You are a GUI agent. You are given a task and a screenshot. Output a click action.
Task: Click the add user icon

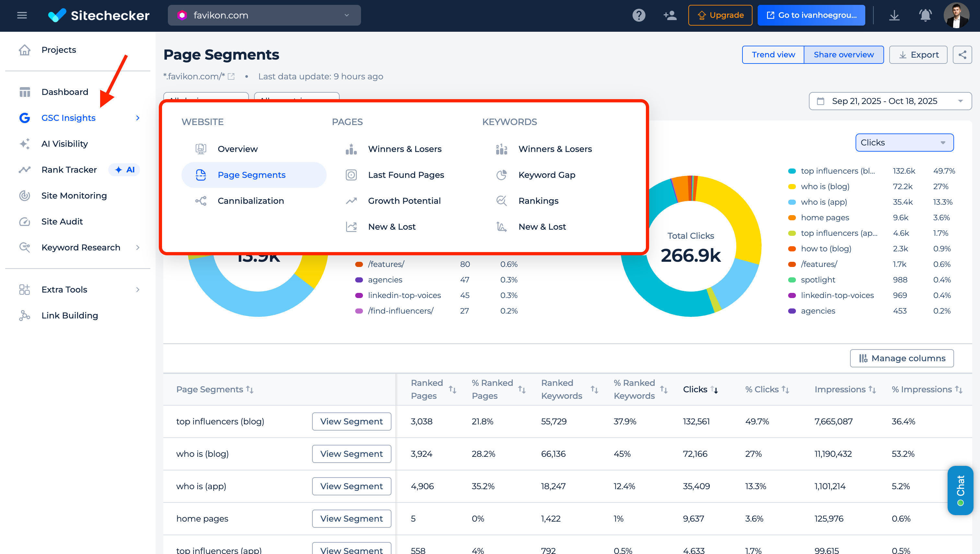tap(670, 15)
